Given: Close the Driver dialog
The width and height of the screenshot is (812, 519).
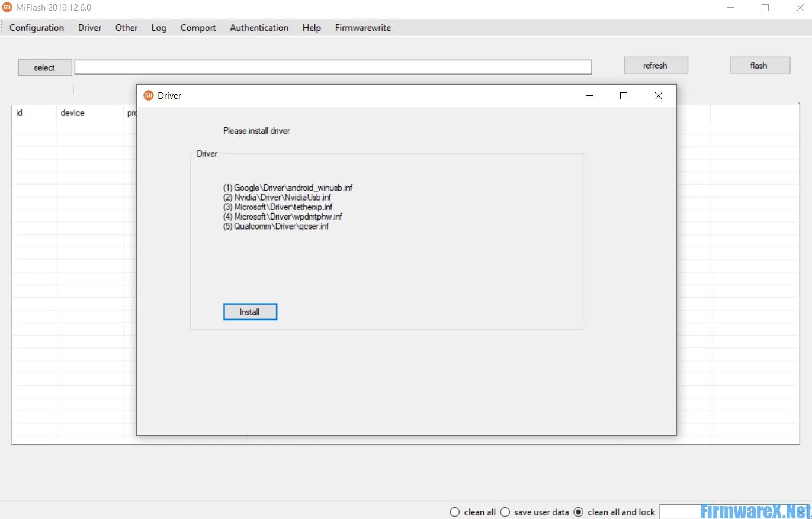Looking at the screenshot, I should coord(658,96).
